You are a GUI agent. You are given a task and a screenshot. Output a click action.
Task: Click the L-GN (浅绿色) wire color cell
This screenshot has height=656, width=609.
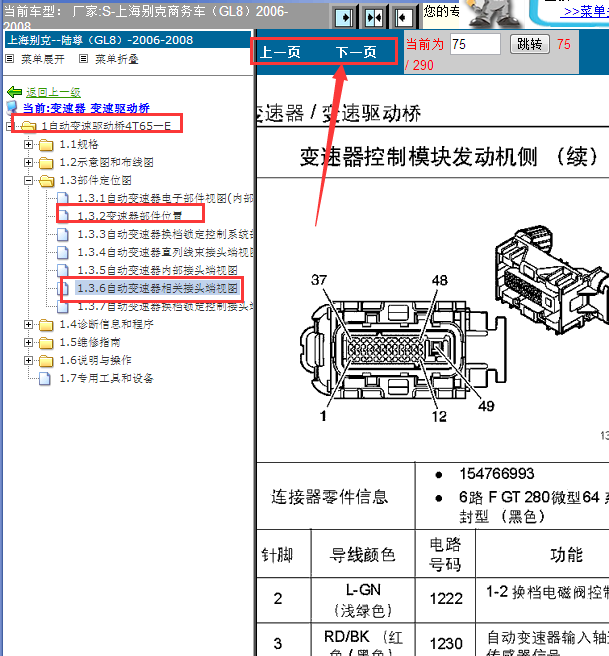363,599
